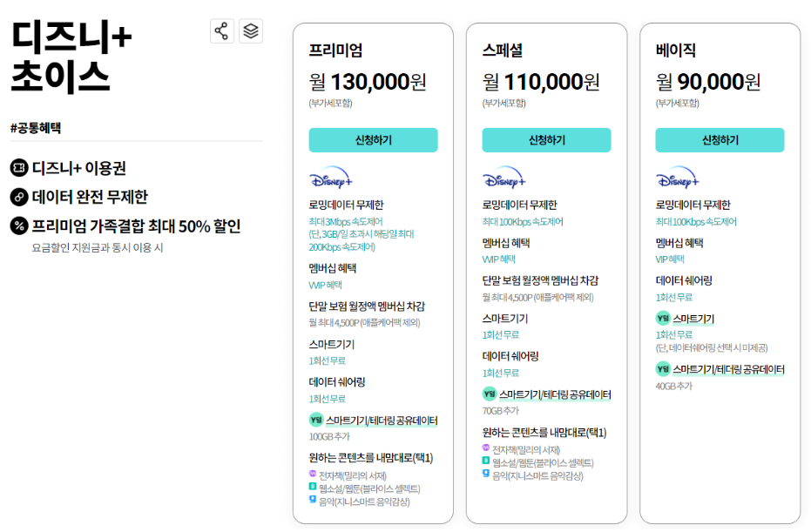This screenshot has height=532, width=811.
Task: Click Y덤 badge in the 프리미엄 card
Action: point(316,420)
